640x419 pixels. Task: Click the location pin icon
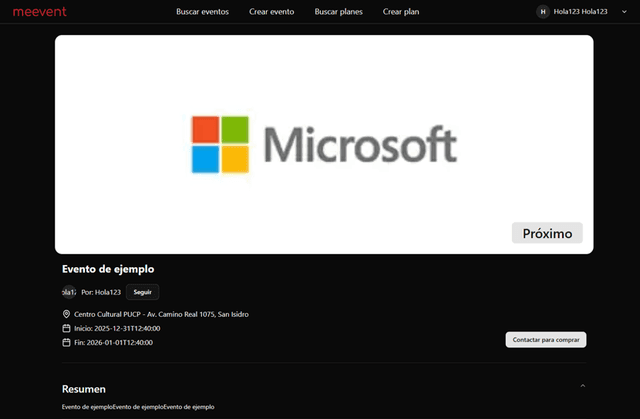coord(66,314)
